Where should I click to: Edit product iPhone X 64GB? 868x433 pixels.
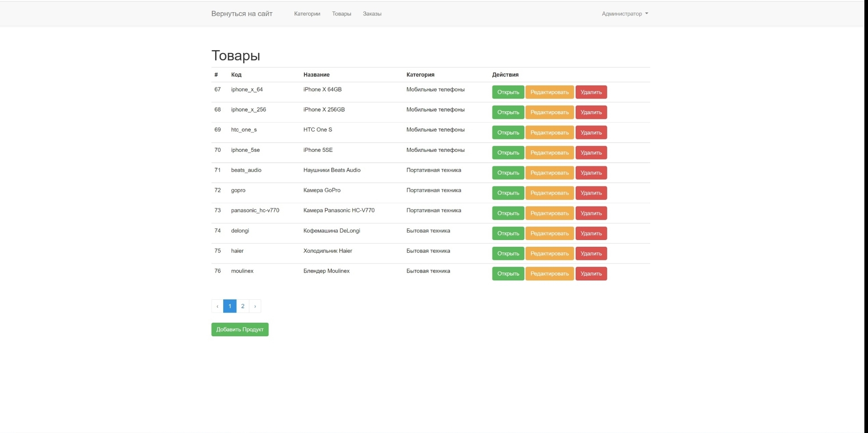point(549,92)
